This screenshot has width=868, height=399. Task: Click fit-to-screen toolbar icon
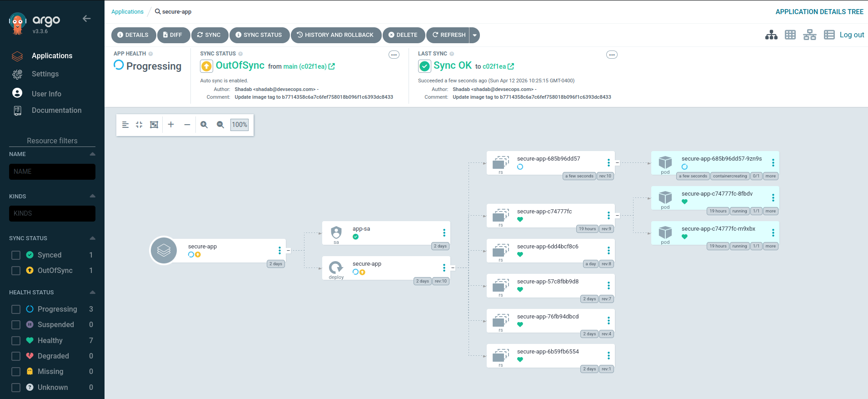154,125
